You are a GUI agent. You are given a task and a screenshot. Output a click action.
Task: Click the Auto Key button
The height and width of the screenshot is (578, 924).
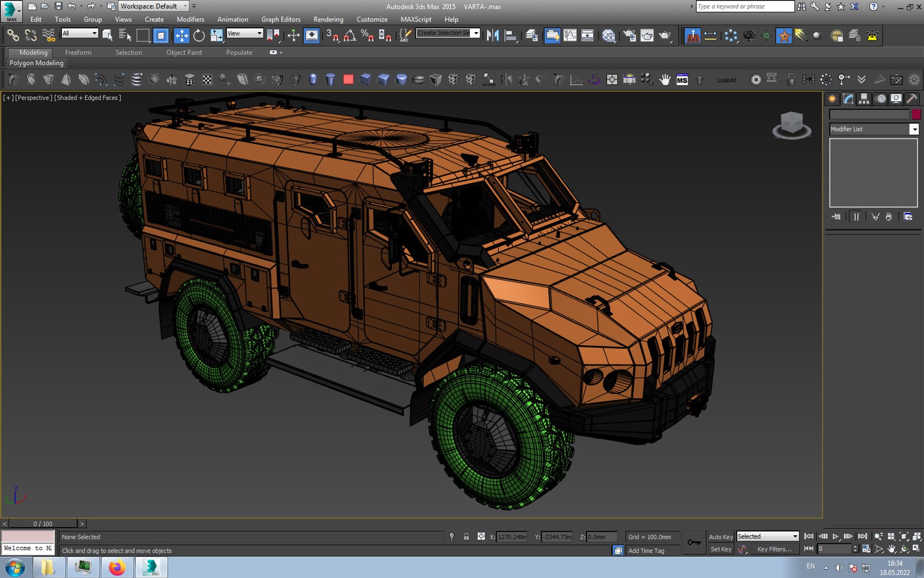(x=720, y=537)
